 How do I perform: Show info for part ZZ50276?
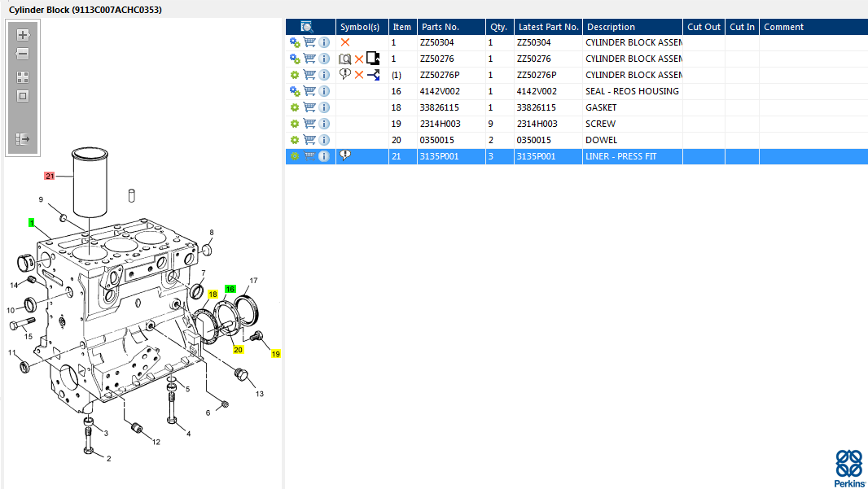coord(324,58)
